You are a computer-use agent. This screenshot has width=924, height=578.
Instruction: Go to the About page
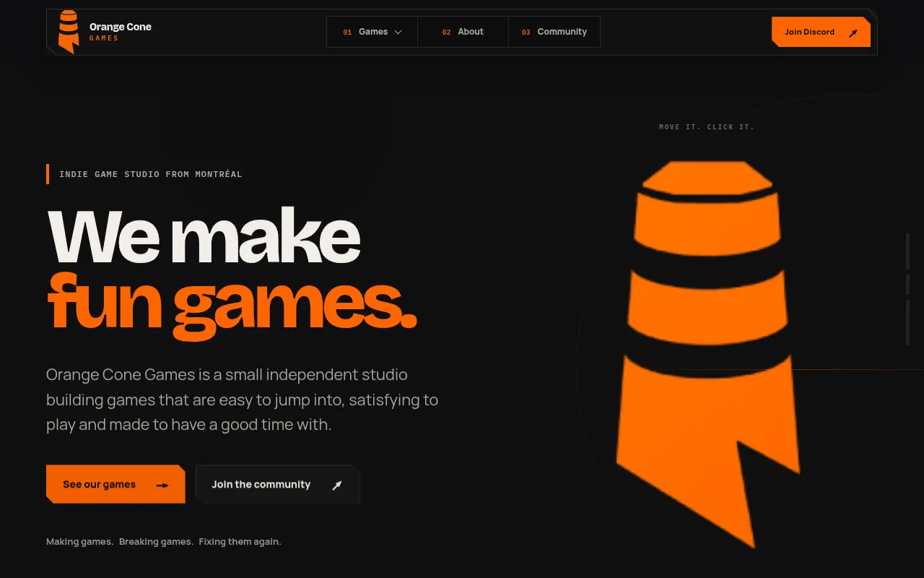tap(463, 32)
